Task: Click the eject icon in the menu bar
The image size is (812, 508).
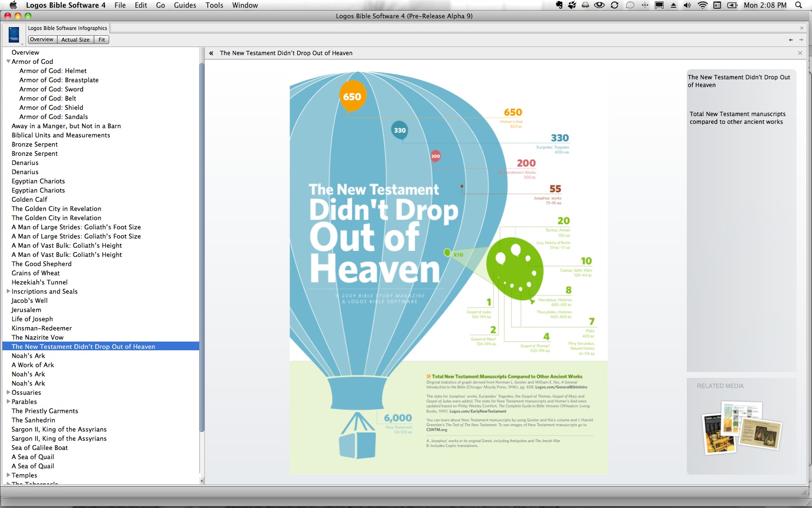Action: pyautogui.click(x=673, y=5)
